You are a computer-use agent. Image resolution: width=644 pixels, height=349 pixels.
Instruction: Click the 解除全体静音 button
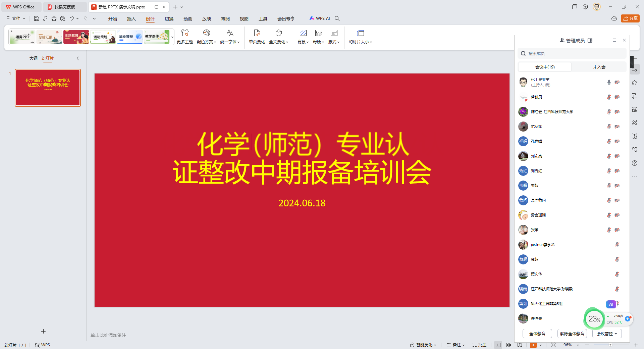coord(572,334)
